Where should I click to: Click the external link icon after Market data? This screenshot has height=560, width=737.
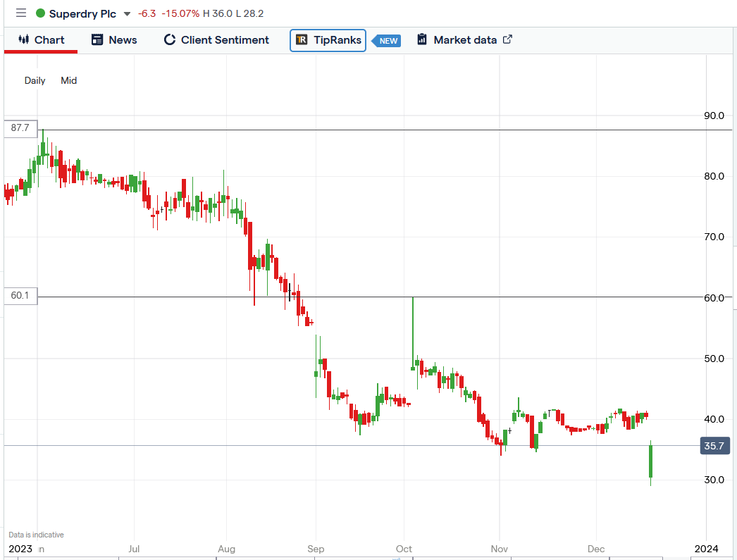click(507, 39)
